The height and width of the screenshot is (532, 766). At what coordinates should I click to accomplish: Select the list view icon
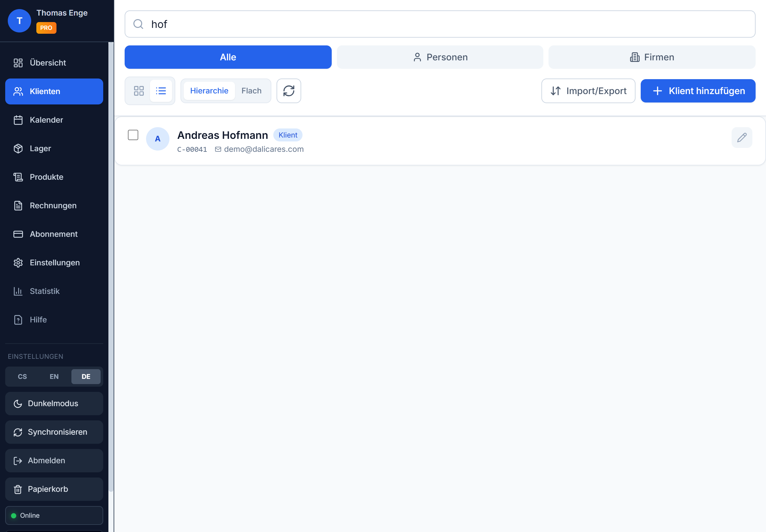[161, 91]
